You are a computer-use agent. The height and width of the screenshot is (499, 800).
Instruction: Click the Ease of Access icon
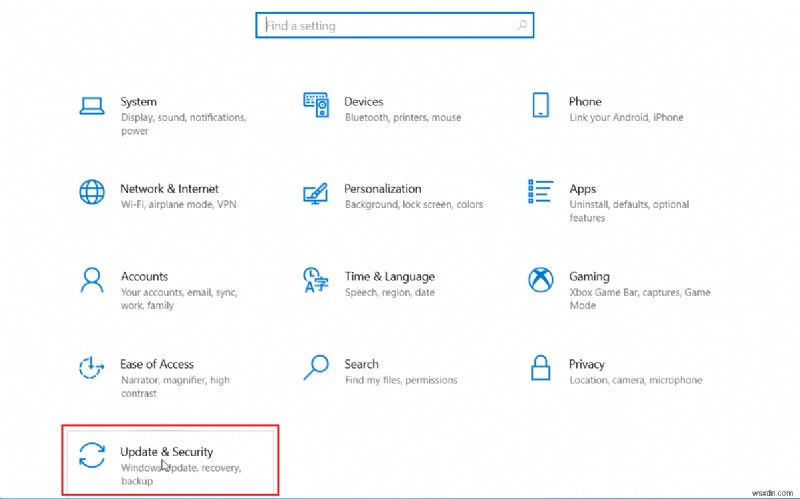(92, 368)
